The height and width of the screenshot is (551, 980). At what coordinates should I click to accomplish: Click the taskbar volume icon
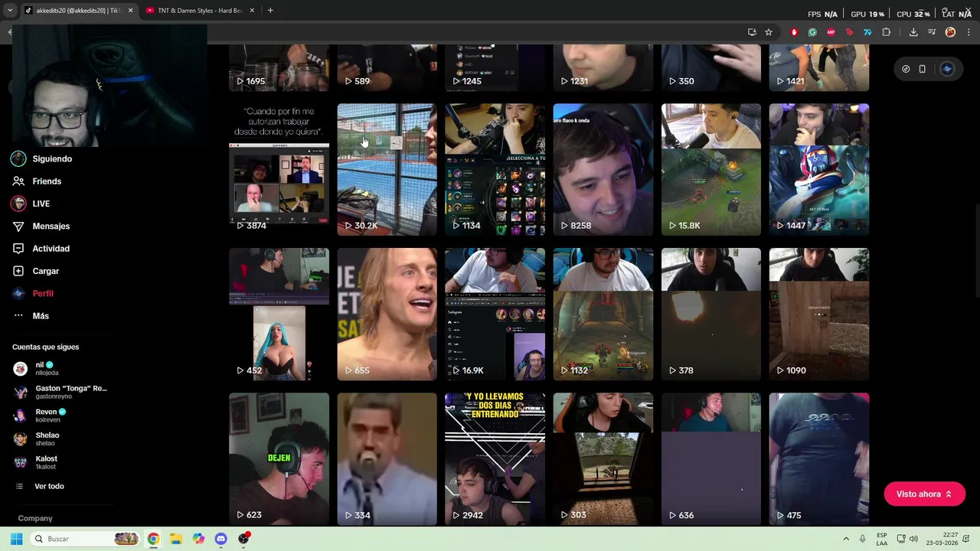(913, 539)
